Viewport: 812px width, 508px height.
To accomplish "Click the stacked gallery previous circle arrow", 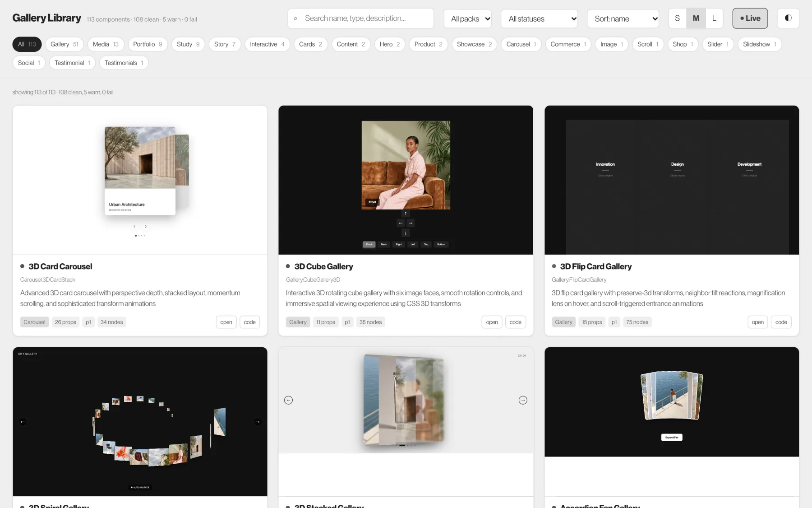I will click(x=289, y=400).
